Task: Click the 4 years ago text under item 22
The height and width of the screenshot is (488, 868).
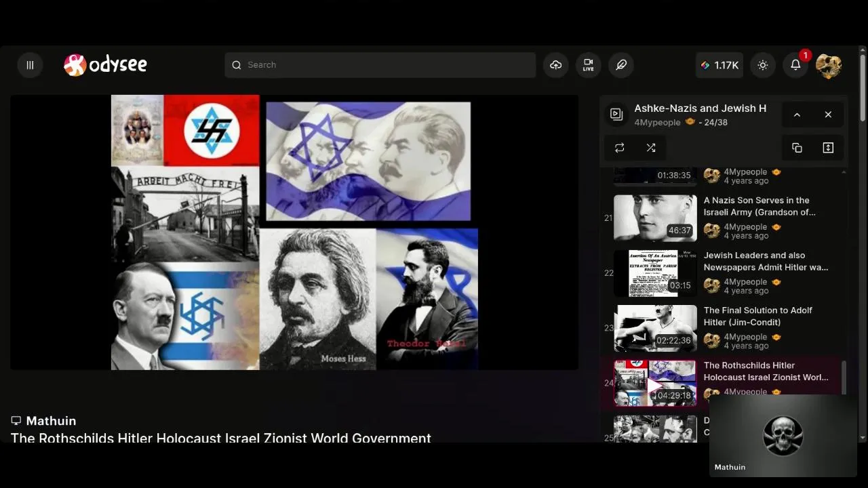Action: click(746, 291)
